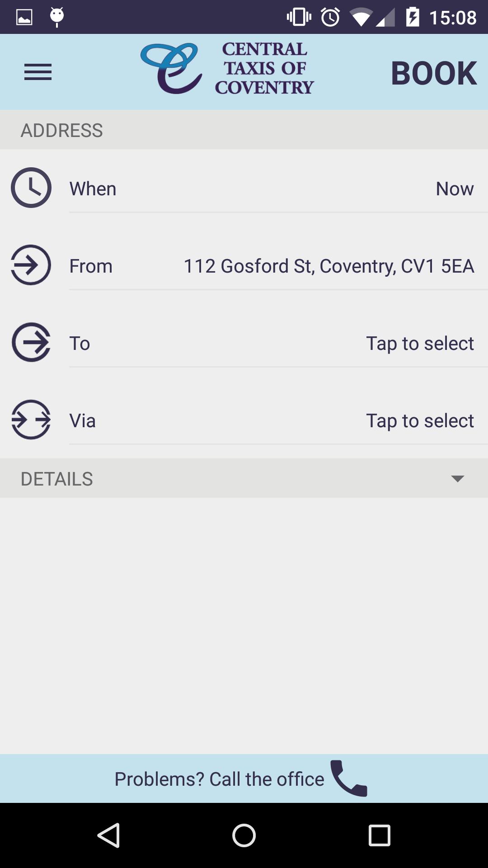This screenshot has height=868, width=488.
Task: Tap the To destination arrow icon
Action: tap(31, 342)
